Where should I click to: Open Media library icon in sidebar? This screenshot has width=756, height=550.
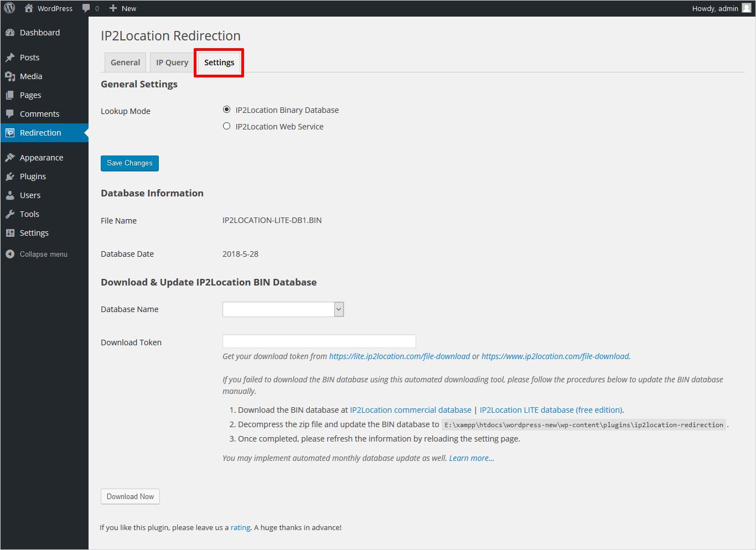[x=10, y=76]
